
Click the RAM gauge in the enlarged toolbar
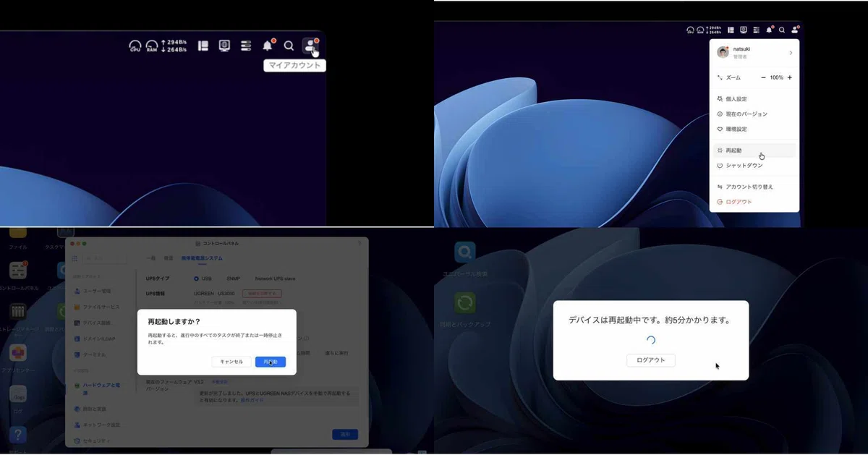(x=152, y=46)
